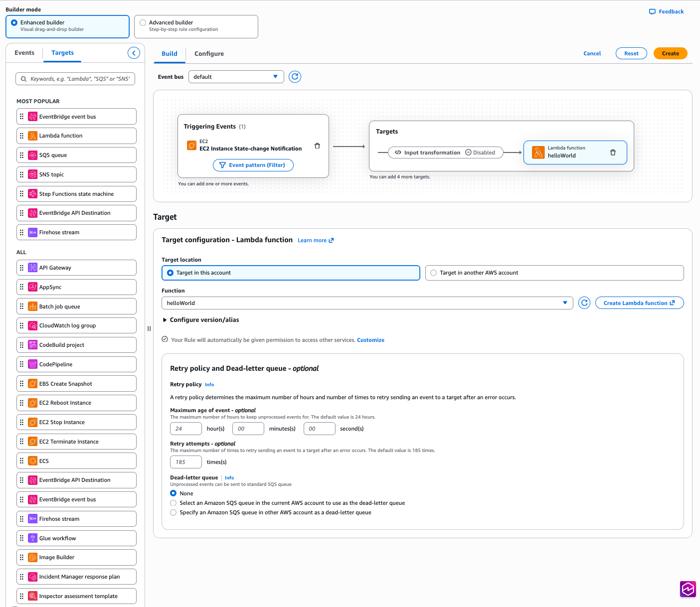The height and width of the screenshot is (607, 700).
Task: Click the Lambda function icon in Most Popular
Action: (32, 136)
